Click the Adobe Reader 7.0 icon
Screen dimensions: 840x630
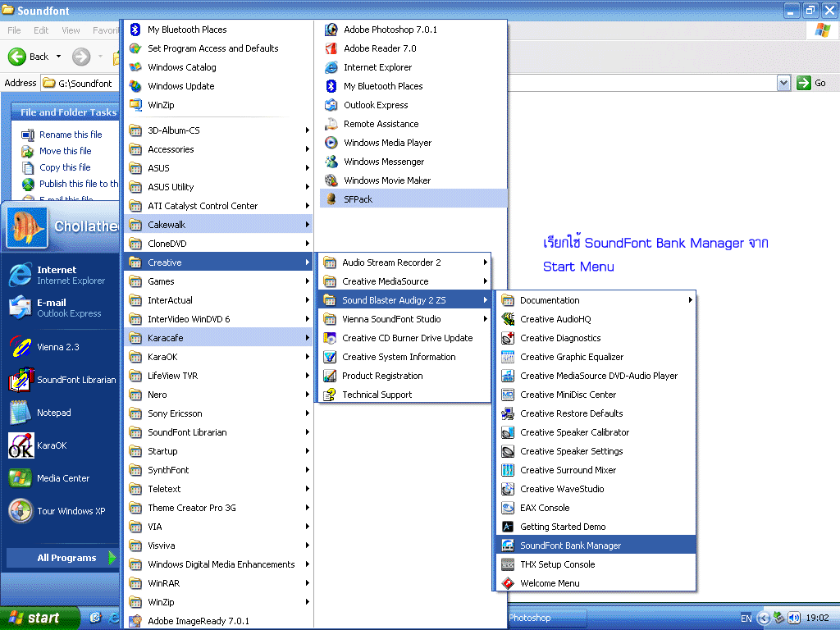[x=331, y=48]
